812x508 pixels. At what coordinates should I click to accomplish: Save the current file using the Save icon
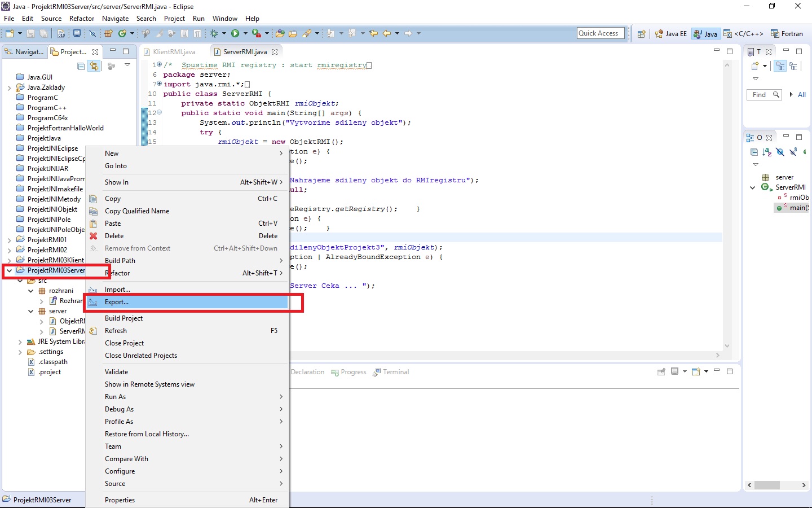[29, 33]
